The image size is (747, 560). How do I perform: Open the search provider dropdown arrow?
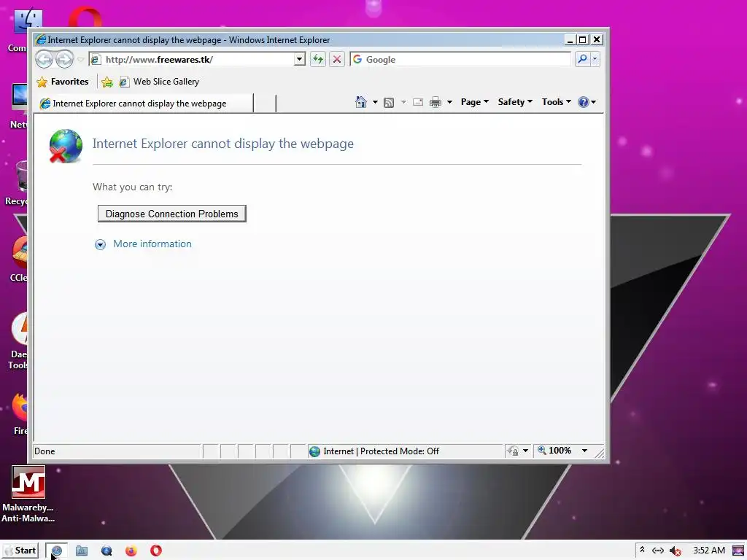pyautogui.click(x=595, y=59)
